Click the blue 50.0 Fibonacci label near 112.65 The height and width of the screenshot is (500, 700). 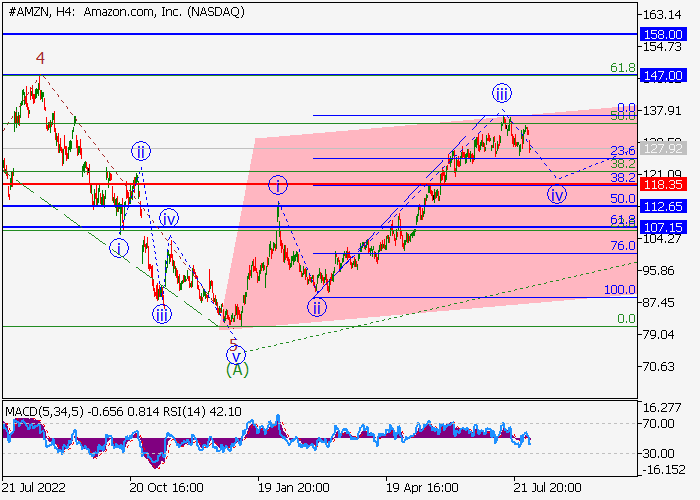click(x=623, y=199)
